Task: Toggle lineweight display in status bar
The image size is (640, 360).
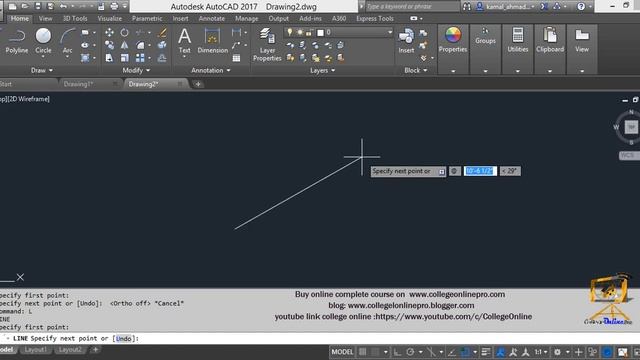Action: (x=486, y=352)
